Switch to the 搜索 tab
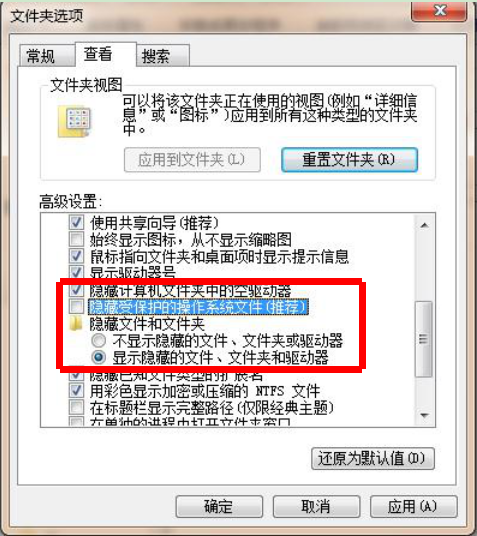This screenshot has height=536, width=477. (163, 56)
